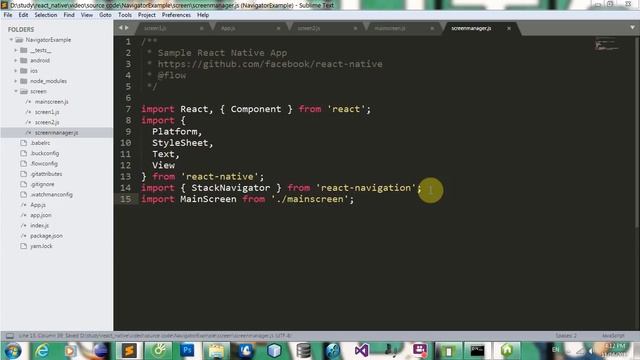Open .flowconfig in the sidebar
Viewport: 640px width, 360px height.
click(x=44, y=164)
